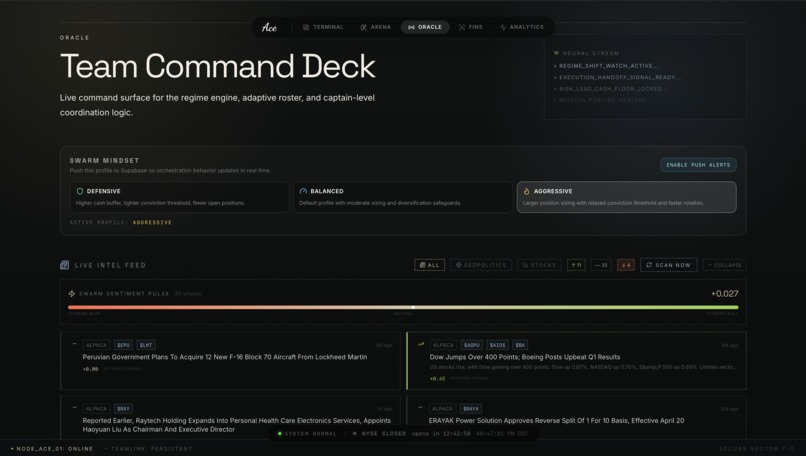Show the 35 neutral articles
This screenshot has height=456, width=806.
(601, 265)
